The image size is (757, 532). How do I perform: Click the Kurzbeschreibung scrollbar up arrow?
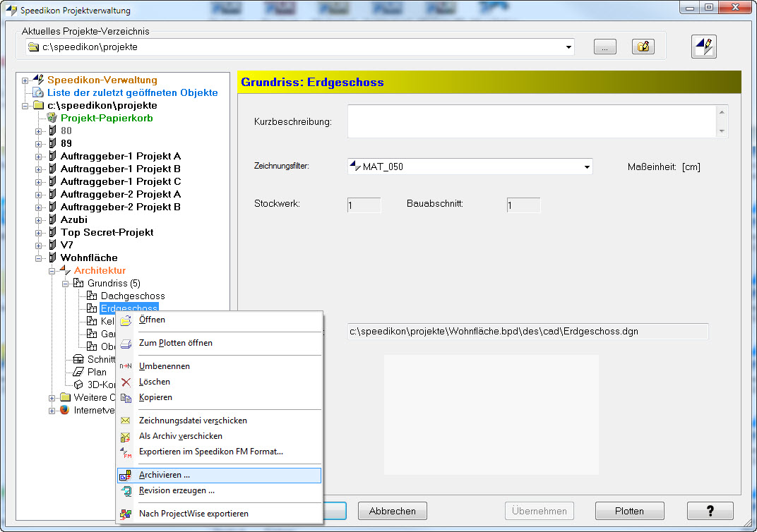coord(722,112)
